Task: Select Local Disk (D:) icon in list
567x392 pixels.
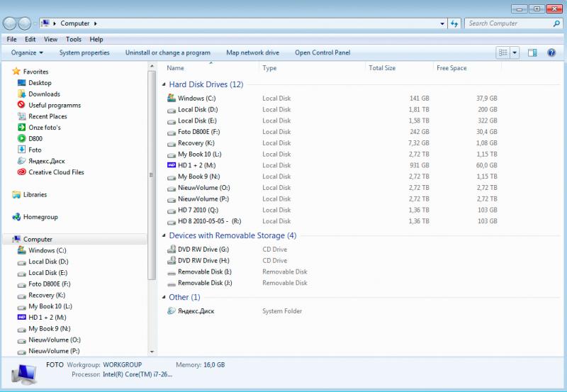Action: pyautogui.click(x=172, y=111)
